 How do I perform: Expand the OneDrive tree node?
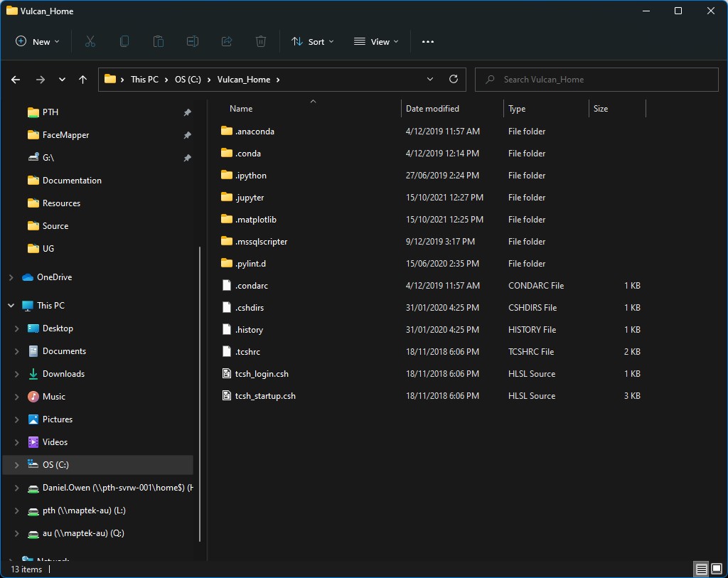tap(11, 277)
